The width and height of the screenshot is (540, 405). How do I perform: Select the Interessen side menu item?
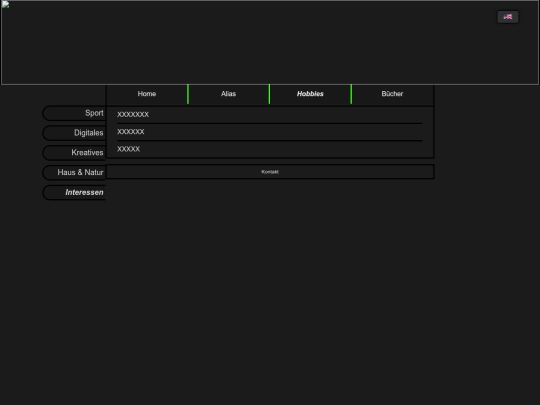pos(74,192)
